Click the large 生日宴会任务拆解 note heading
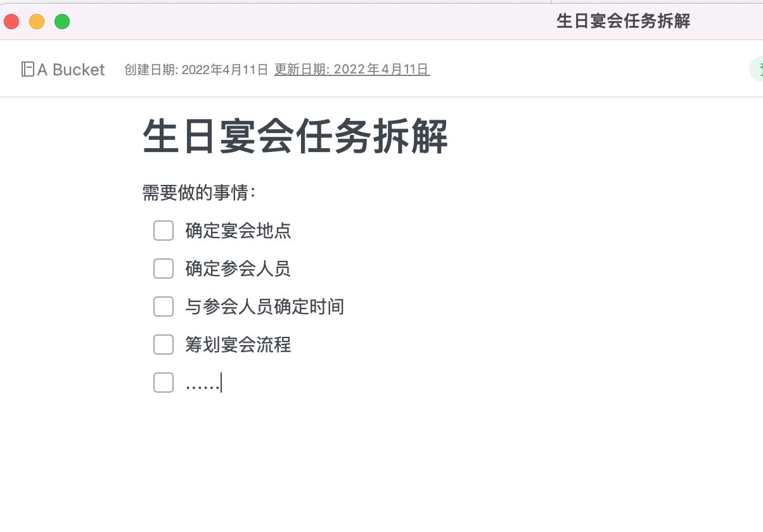The height and width of the screenshot is (532, 763). [x=295, y=136]
